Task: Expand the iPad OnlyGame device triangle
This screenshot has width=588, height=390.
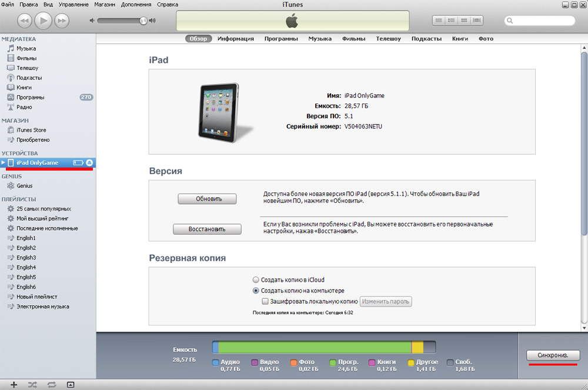Action: [4, 163]
